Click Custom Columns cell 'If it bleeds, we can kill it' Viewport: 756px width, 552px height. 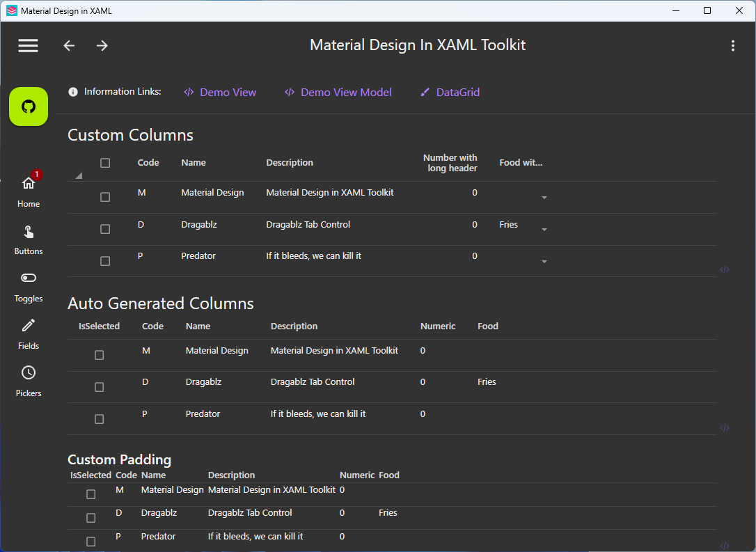313,255
